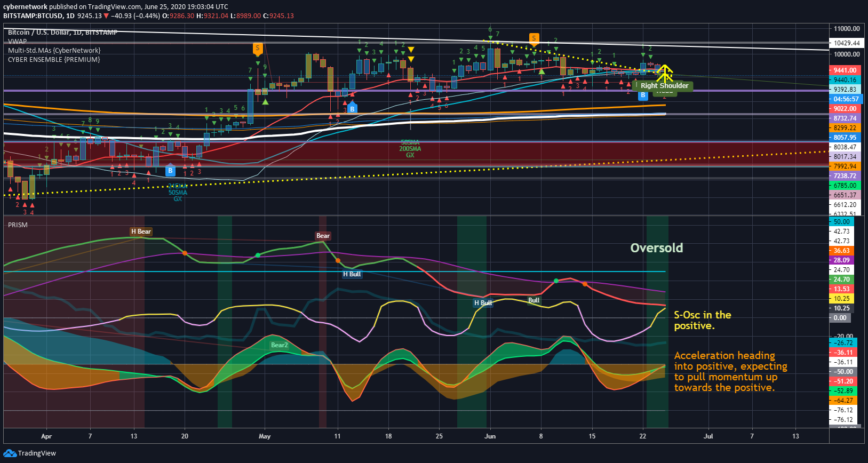Click the blue B buy marker near June 22
The width and height of the screenshot is (868, 463).
[x=643, y=94]
